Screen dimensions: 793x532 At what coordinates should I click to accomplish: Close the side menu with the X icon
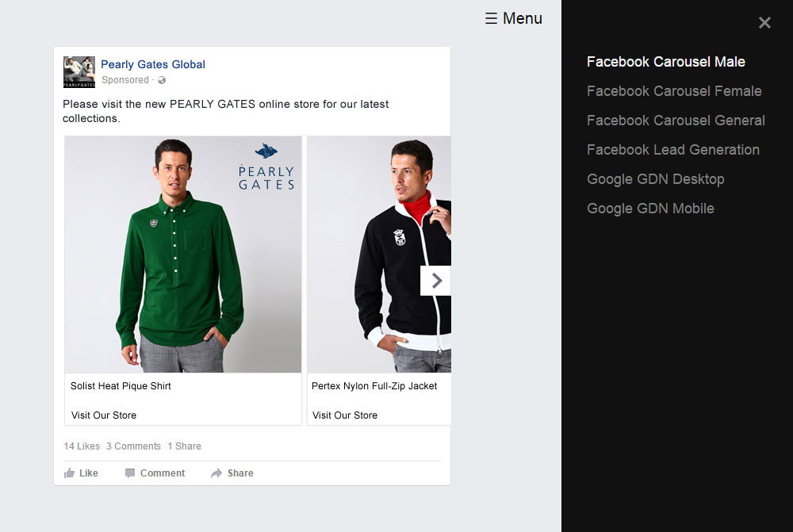(x=764, y=23)
